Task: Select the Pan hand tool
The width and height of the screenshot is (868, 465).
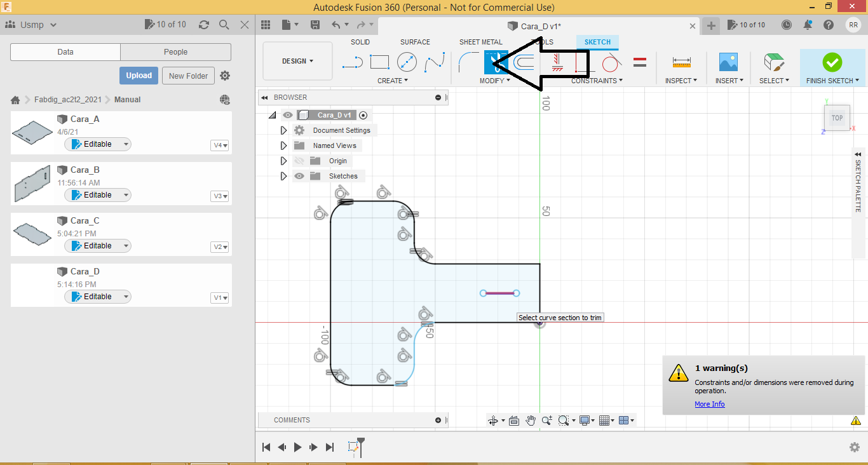Action: click(531, 421)
